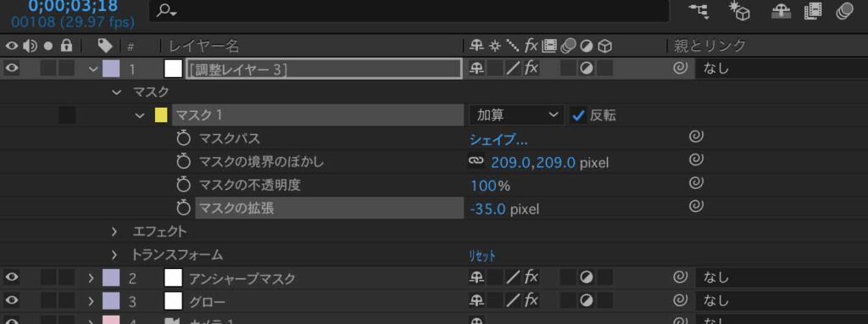Click lavender label color of アンシャープマスク
This screenshot has width=868, height=324.
pyautogui.click(x=111, y=277)
